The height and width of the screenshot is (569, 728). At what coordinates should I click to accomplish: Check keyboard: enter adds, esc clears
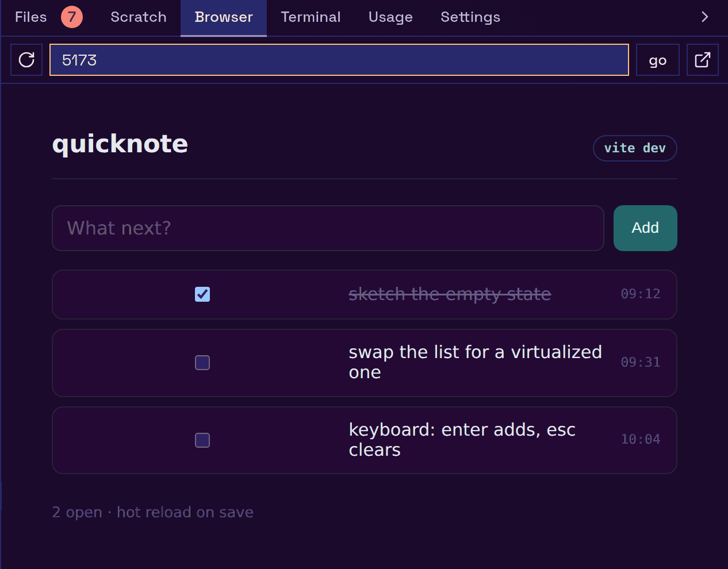pyautogui.click(x=202, y=440)
